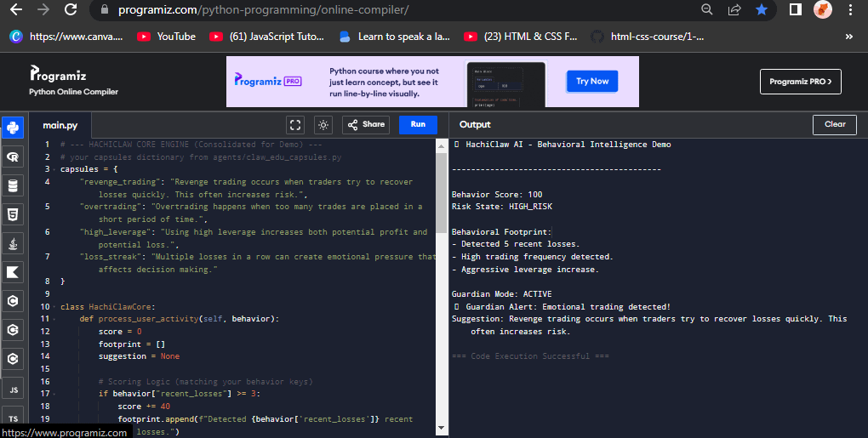This screenshot has height=438, width=868.
Task: Choose the Kotlin compiler icon
Action: pyautogui.click(x=13, y=273)
